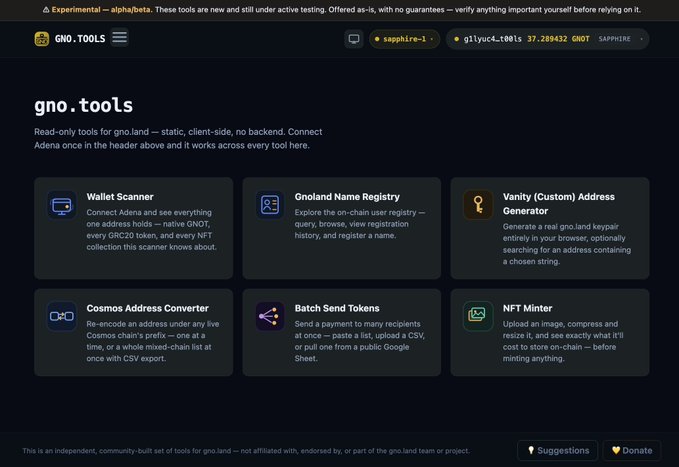Click the Vanity Address Generator key icon

(478, 204)
